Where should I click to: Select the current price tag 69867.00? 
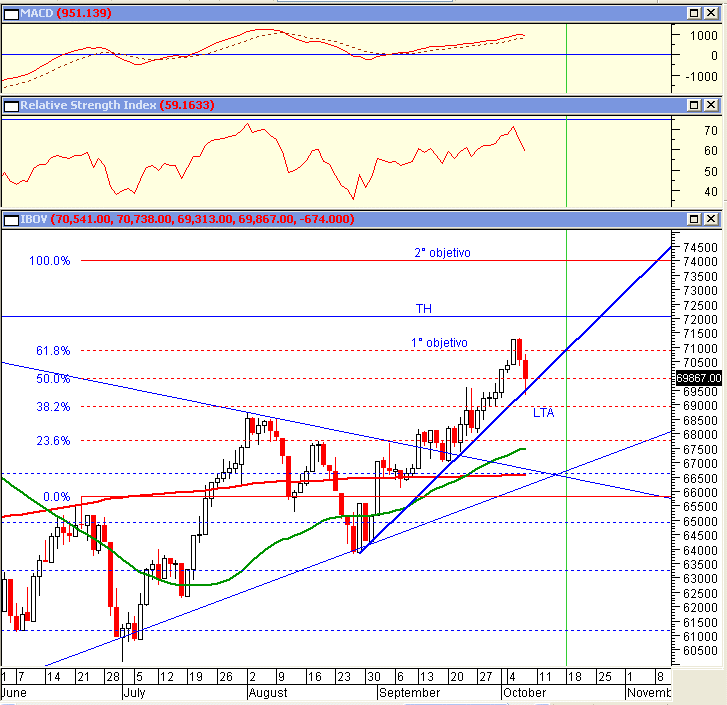pyautogui.click(x=698, y=378)
